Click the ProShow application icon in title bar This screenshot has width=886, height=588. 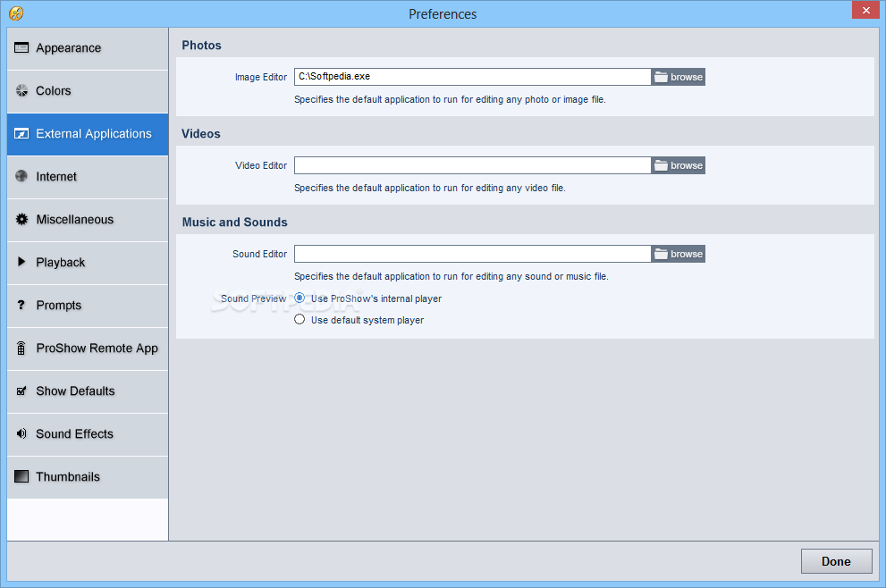click(x=16, y=13)
